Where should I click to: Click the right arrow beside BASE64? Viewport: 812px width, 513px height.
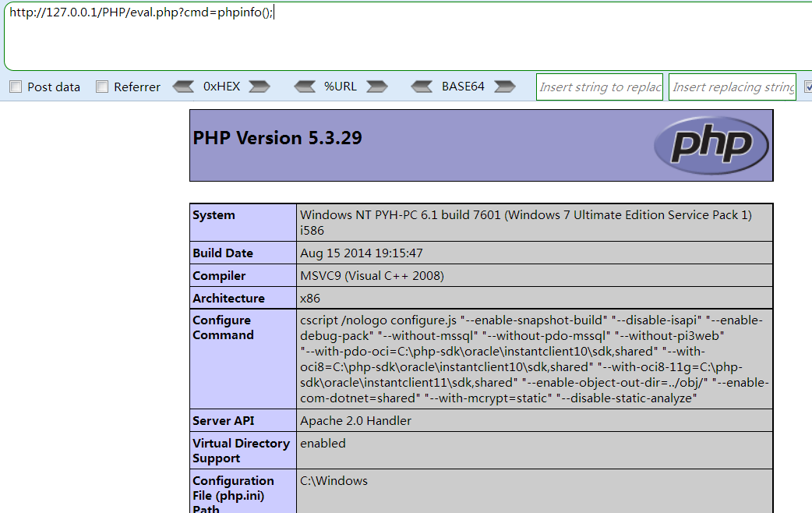click(x=505, y=87)
